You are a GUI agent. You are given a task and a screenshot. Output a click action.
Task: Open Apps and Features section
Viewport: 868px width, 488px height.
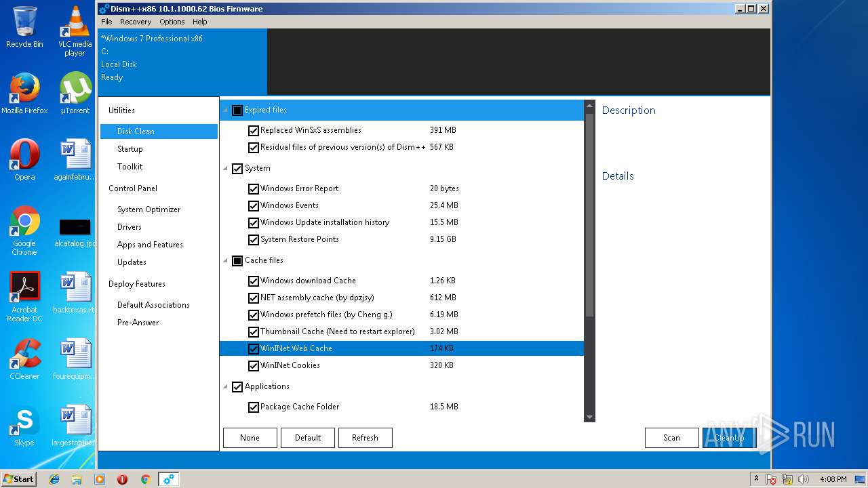tap(150, 245)
